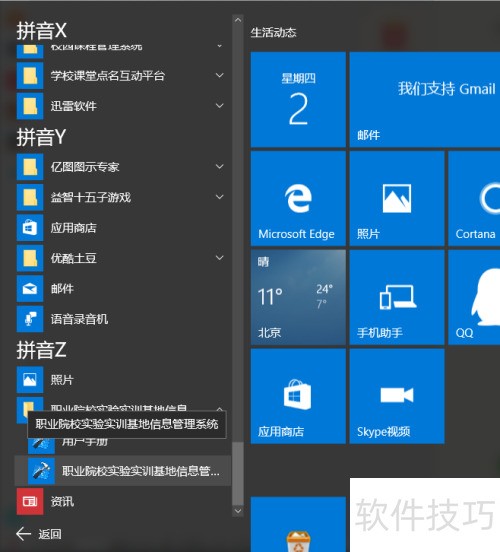Click the 返回 back arrow icon
This screenshot has width=500, height=552.
24,534
